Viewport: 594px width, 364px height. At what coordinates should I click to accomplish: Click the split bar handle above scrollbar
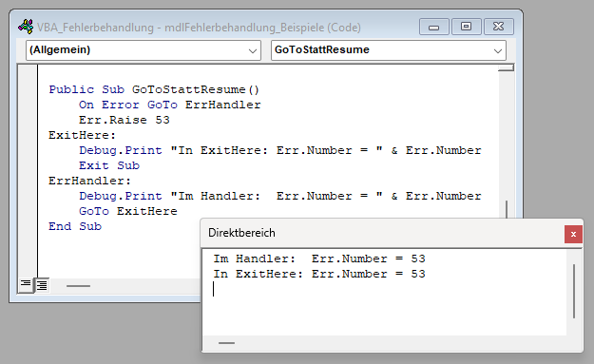click(x=507, y=67)
